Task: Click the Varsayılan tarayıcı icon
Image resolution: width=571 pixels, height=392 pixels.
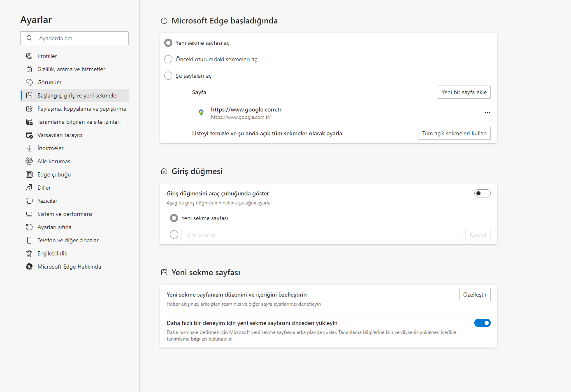Action: pyautogui.click(x=29, y=135)
